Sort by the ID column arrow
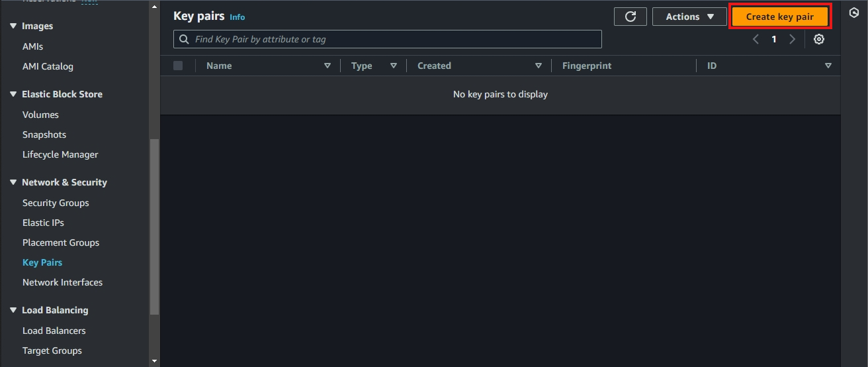 (828, 66)
